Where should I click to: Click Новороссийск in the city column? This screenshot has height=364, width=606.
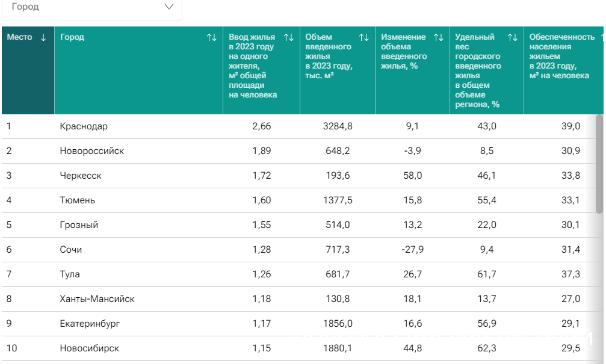coord(91,151)
